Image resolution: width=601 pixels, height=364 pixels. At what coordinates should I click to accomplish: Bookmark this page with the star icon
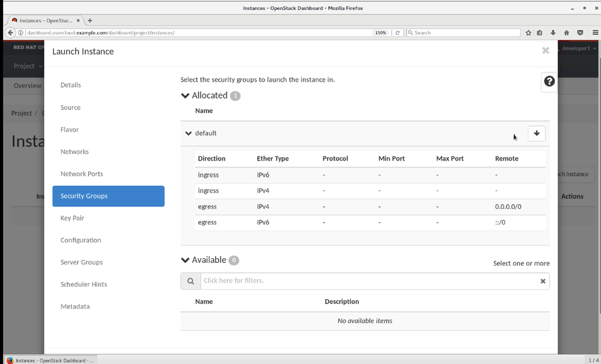[528, 32]
